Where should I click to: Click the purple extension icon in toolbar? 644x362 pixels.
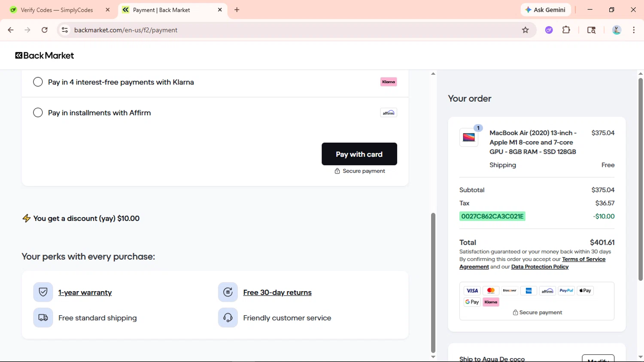click(x=549, y=30)
